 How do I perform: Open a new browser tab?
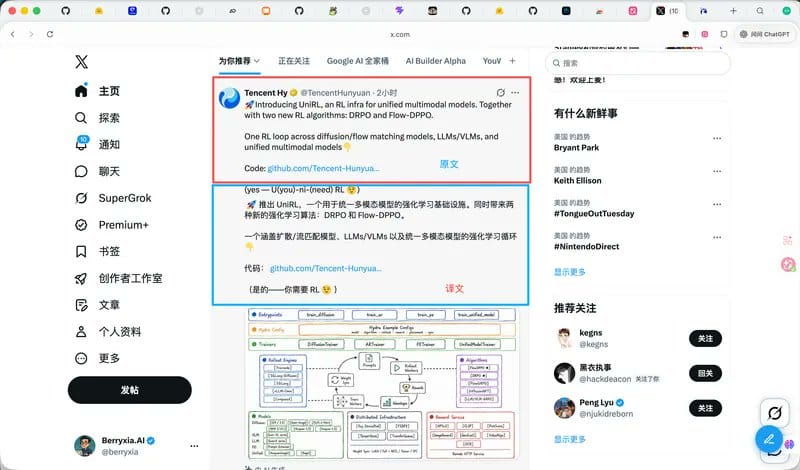733,11
